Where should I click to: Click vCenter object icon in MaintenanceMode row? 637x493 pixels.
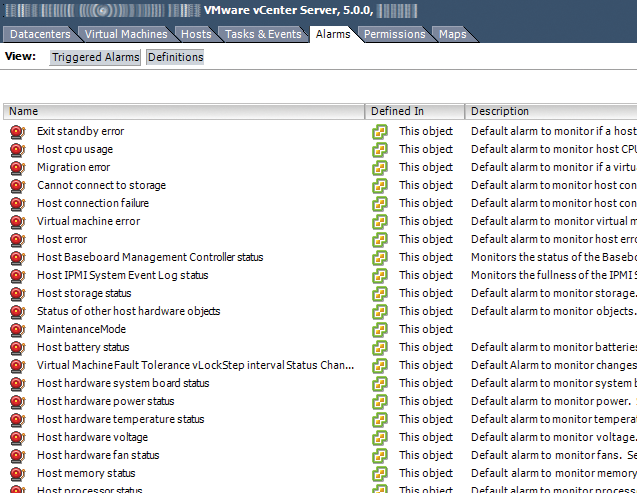380,329
